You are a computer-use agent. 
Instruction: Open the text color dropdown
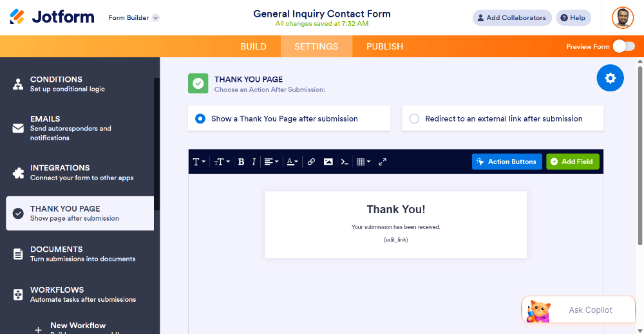[x=292, y=162]
